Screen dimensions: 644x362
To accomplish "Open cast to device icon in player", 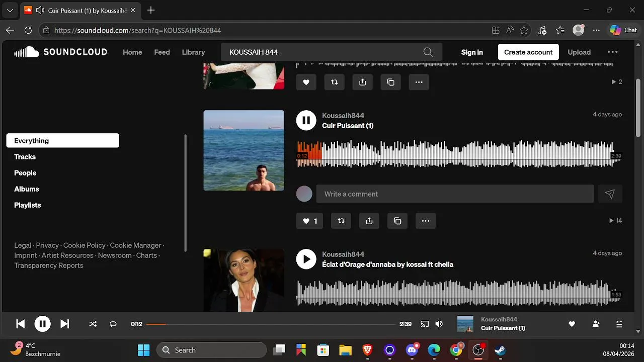I will [425, 324].
